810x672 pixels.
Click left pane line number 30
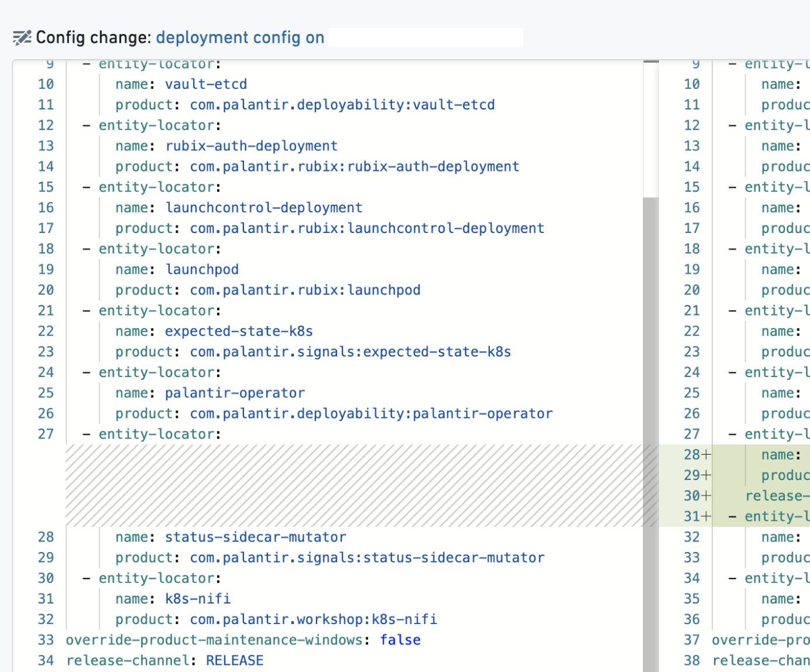point(46,578)
